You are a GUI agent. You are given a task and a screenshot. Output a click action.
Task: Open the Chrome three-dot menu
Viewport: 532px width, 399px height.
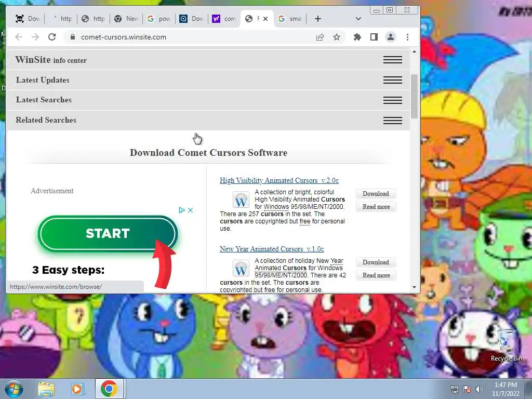tap(407, 37)
